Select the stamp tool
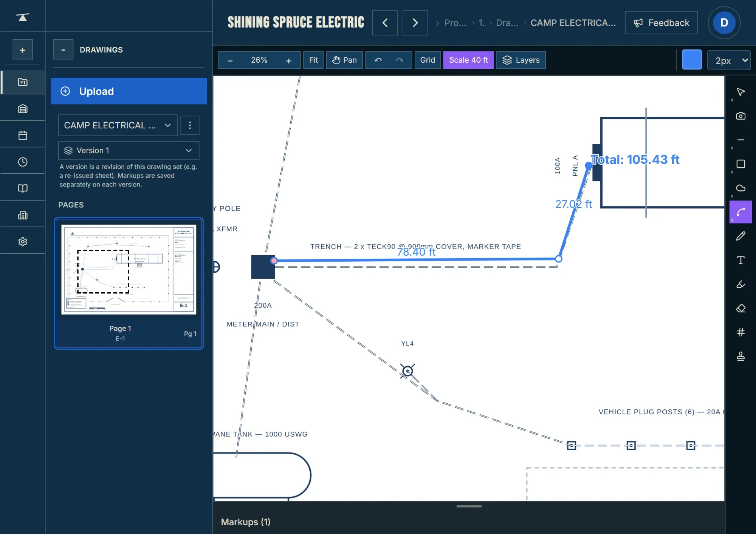 click(741, 357)
